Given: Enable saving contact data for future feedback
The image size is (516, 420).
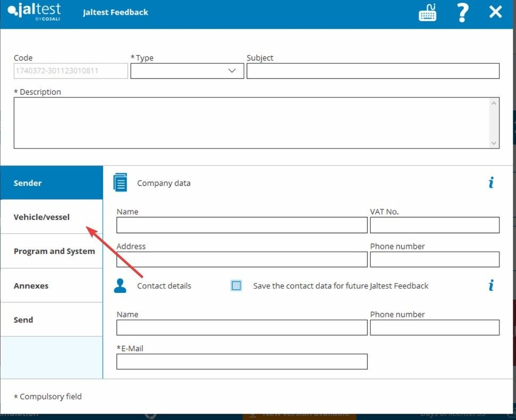Looking at the screenshot, I should pyautogui.click(x=236, y=286).
